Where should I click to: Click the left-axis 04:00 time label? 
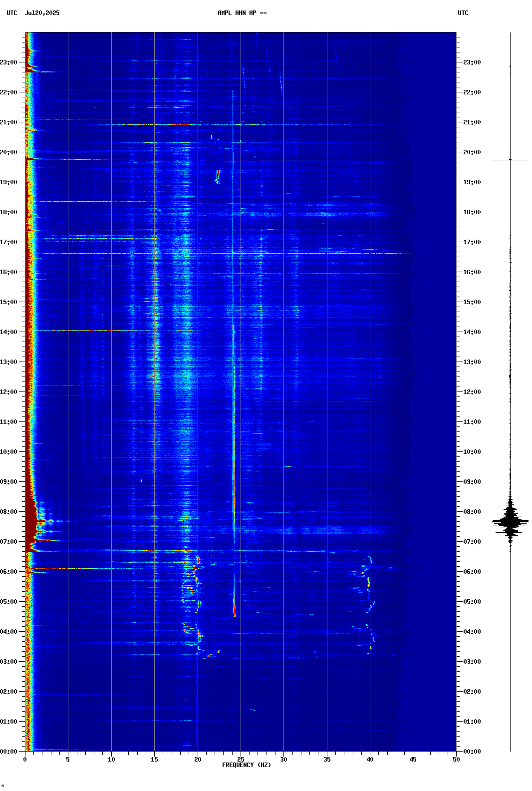[x=9, y=632]
